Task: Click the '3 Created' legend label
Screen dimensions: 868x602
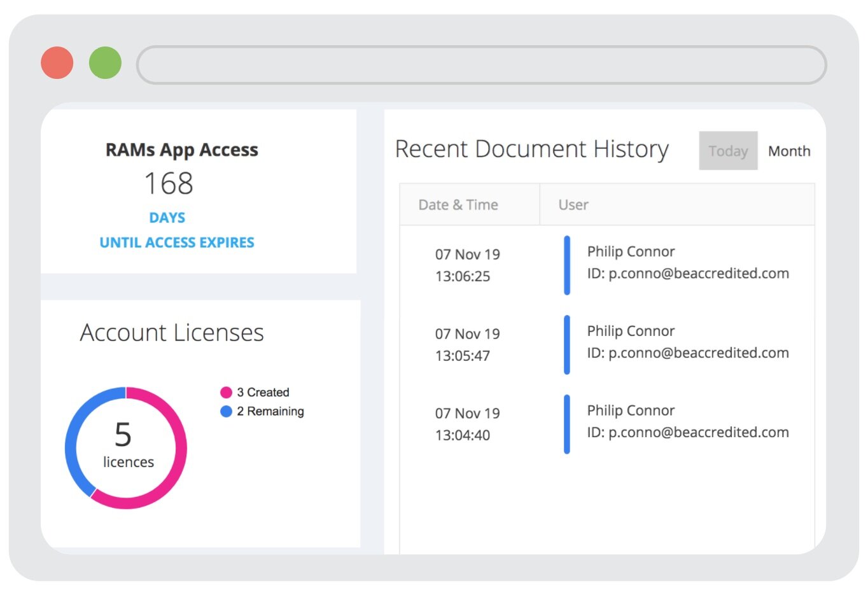Action: pos(263,393)
